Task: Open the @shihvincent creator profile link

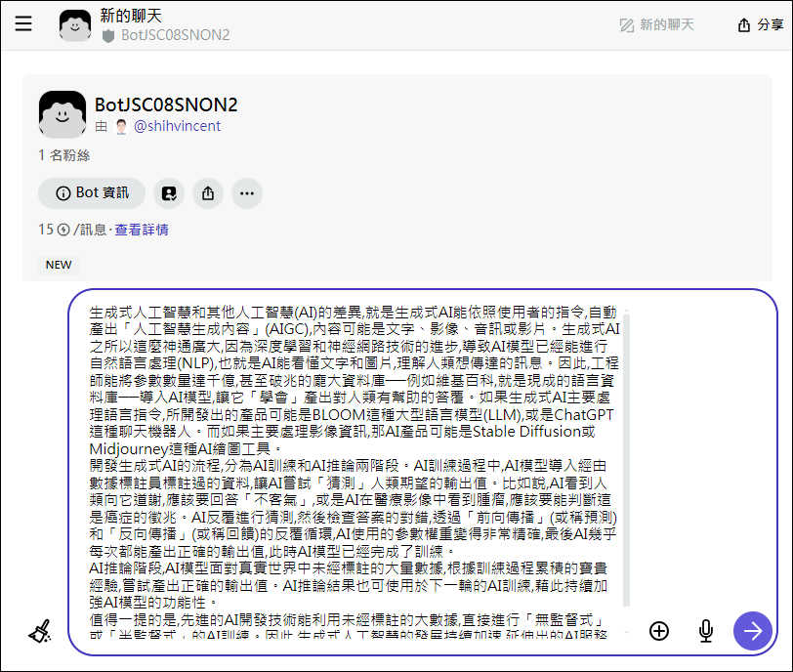Action: pyautogui.click(x=177, y=126)
